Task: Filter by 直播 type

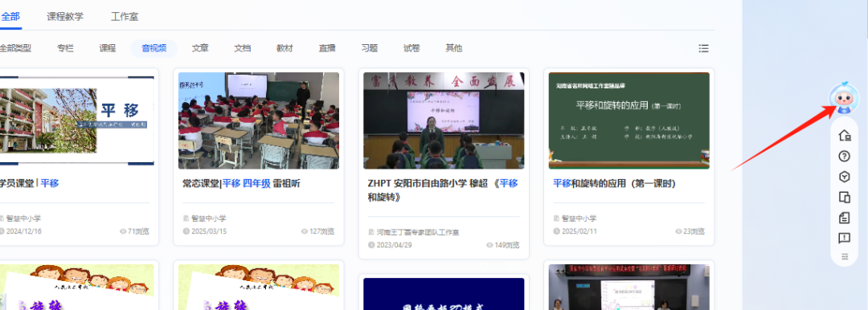Action: (x=327, y=48)
